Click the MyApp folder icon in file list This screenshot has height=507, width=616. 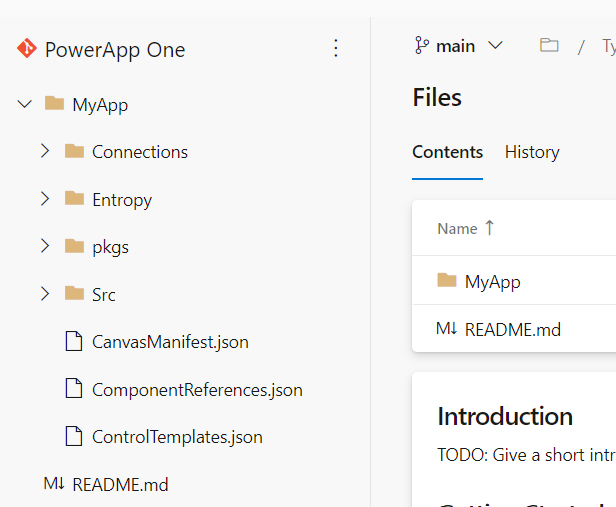447,280
